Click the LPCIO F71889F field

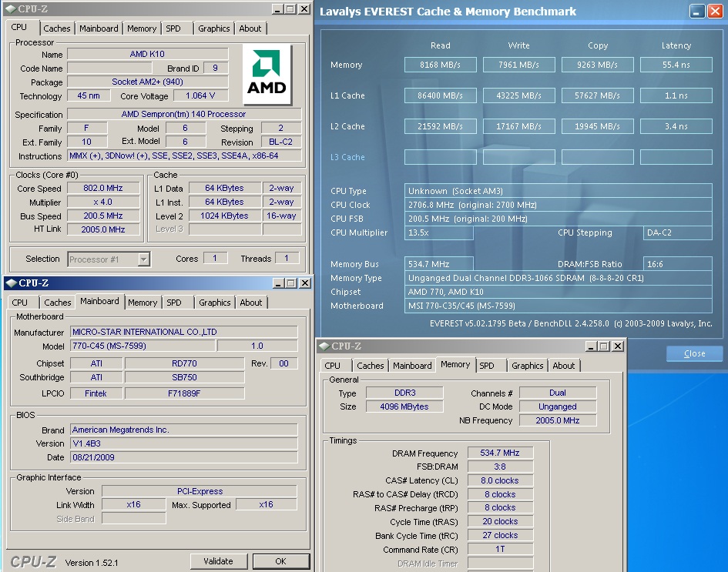[x=184, y=393]
